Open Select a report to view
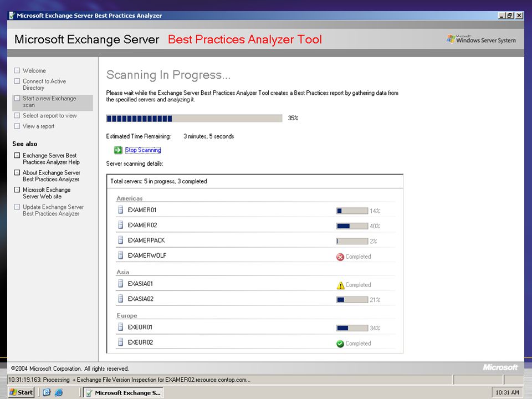Image resolution: width=532 pixels, height=399 pixels. pos(50,116)
